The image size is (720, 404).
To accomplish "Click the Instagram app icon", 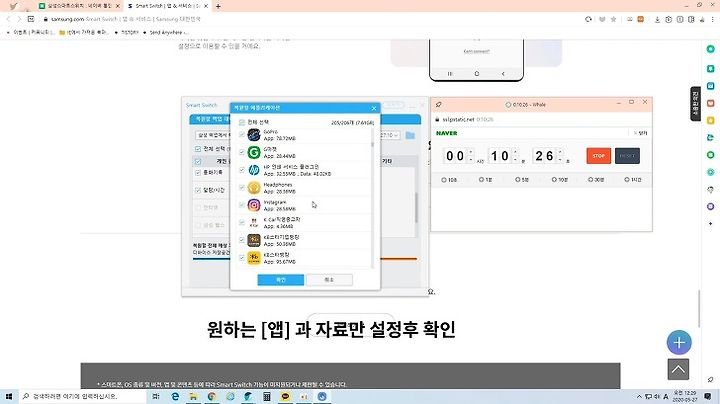I will pyautogui.click(x=254, y=205).
